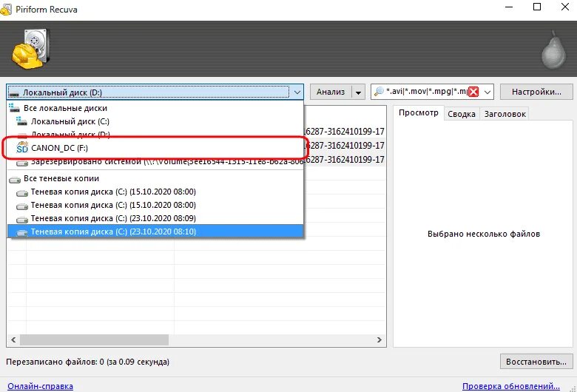The width and height of the screenshot is (577, 392).
Task: Click the magnifier icon in filter box
Action: pos(379,91)
